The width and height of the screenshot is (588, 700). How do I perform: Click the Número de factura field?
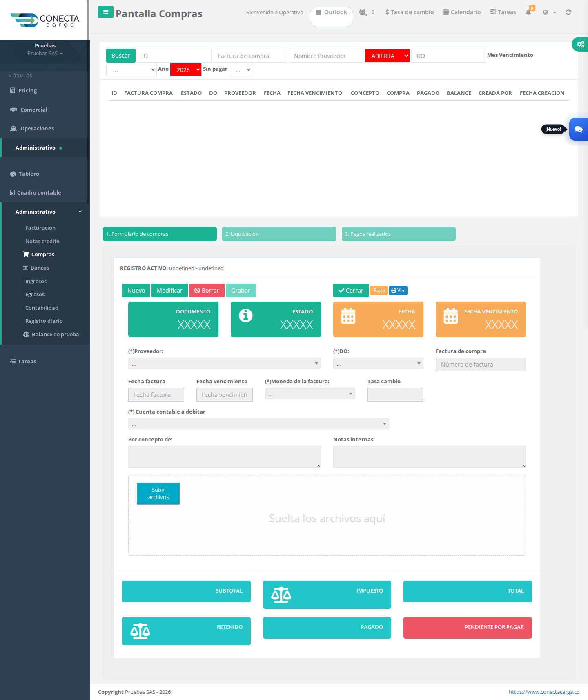481,365
